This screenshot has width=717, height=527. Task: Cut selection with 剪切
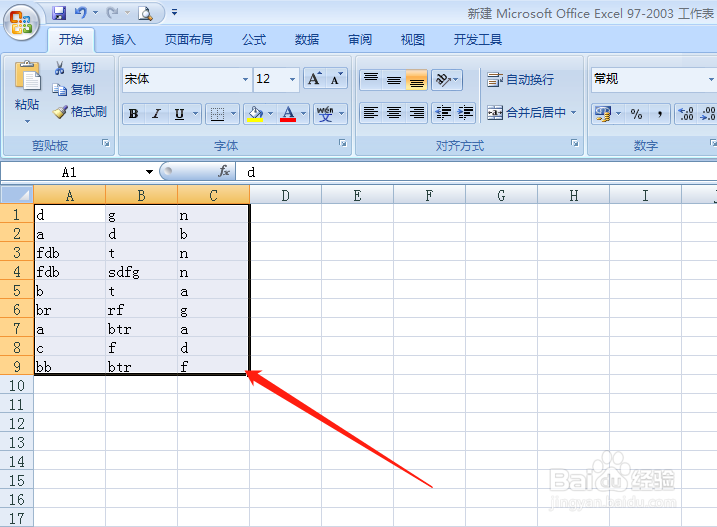(x=75, y=68)
